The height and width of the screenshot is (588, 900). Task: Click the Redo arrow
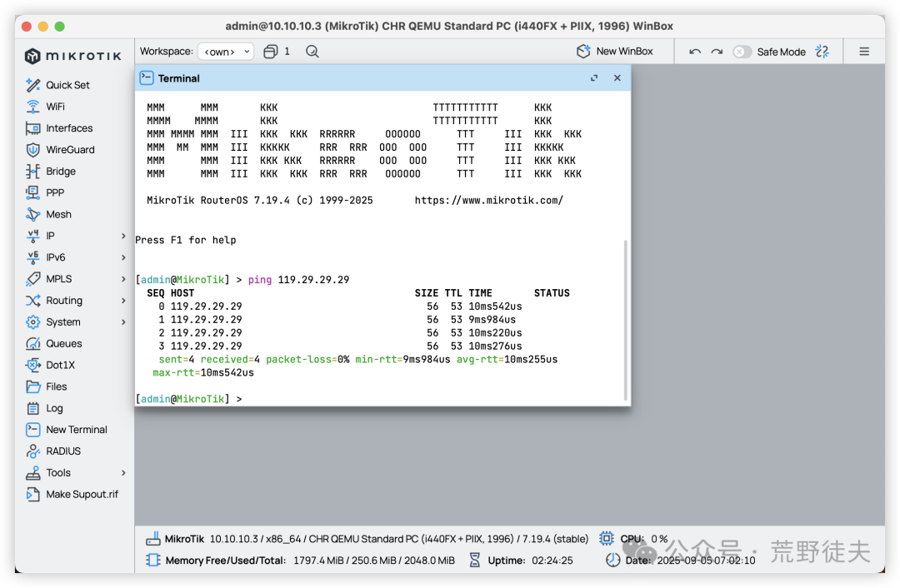point(717,52)
